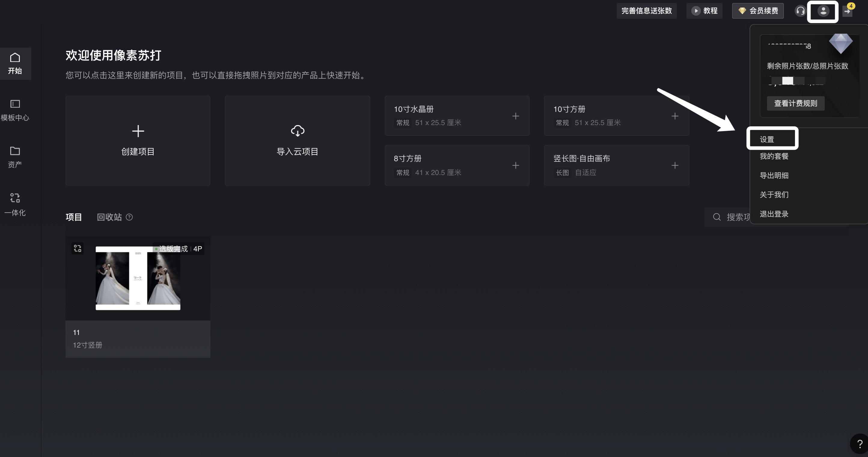This screenshot has height=457, width=868.
Task: Select 退出登录 to log out
Action: [774, 214]
